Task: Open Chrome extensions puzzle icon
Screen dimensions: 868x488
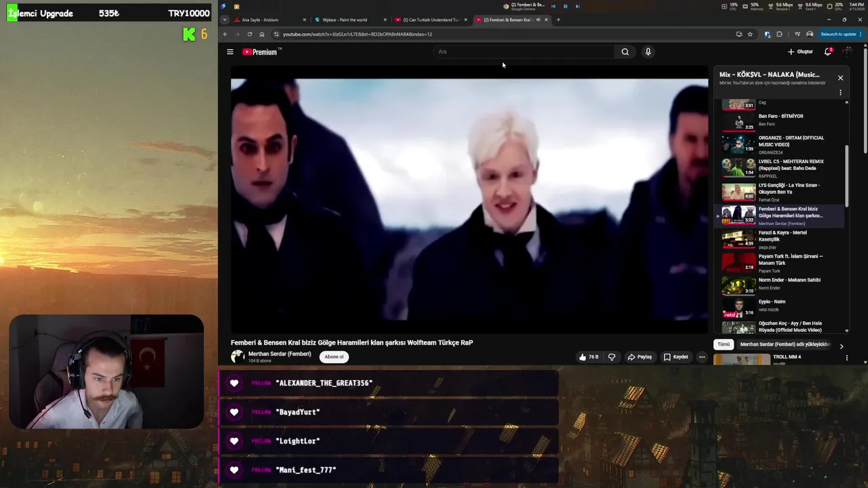Action: pos(779,34)
